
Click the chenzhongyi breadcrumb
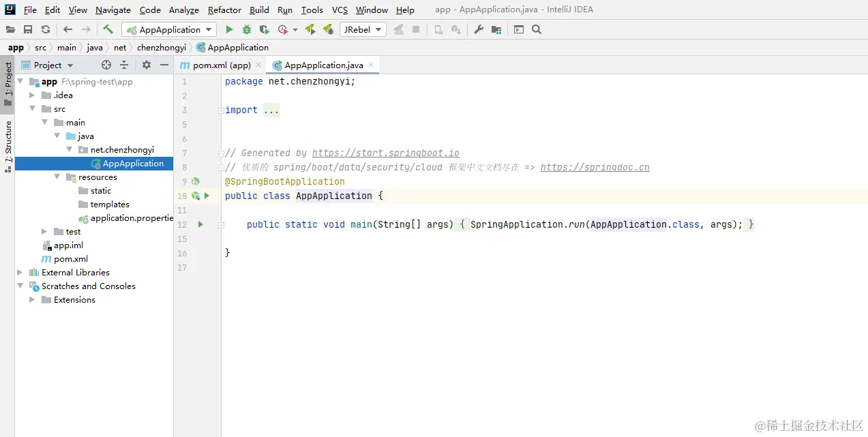click(162, 48)
